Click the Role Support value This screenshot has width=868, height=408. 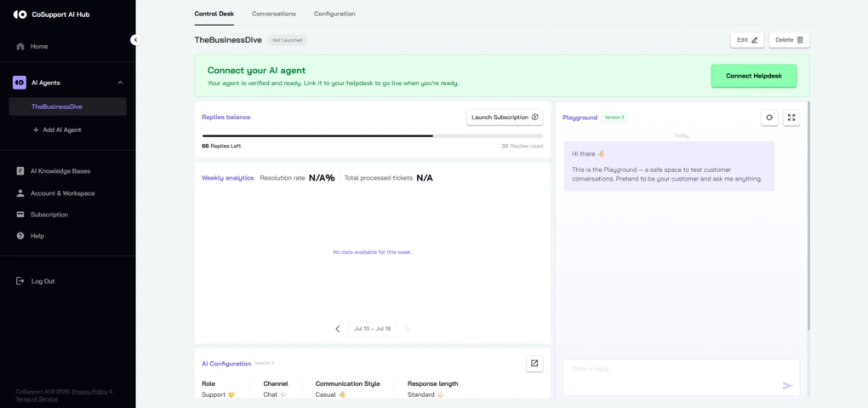pyautogui.click(x=218, y=394)
